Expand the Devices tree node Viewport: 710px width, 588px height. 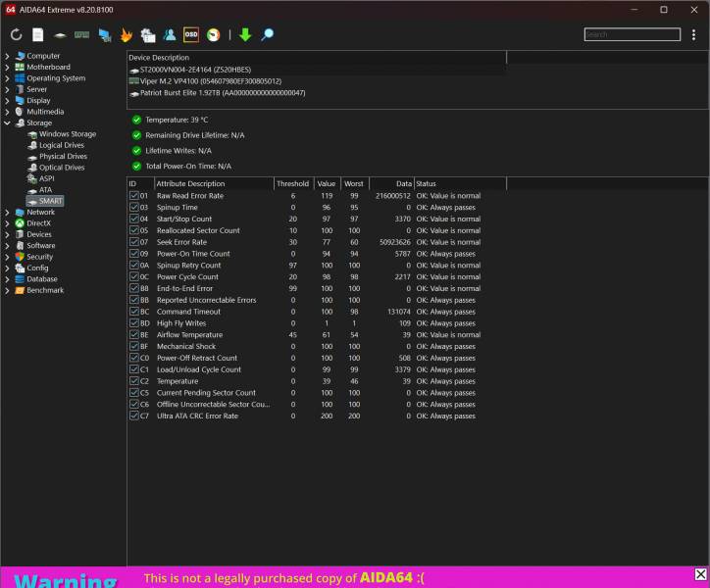pos(7,234)
